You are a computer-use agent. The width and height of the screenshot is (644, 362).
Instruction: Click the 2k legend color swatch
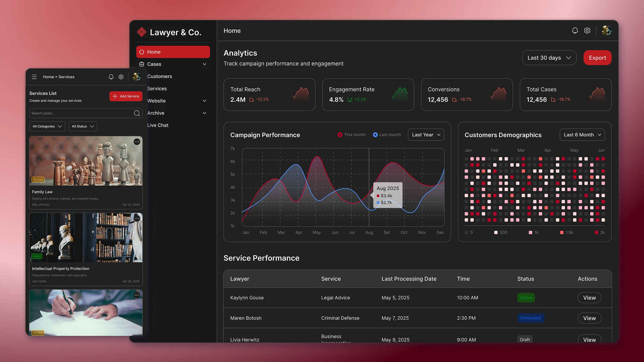(596, 233)
